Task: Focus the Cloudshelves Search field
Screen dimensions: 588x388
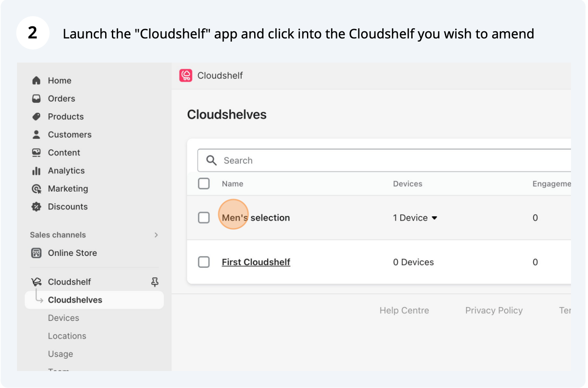Action: click(x=384, y=160)
